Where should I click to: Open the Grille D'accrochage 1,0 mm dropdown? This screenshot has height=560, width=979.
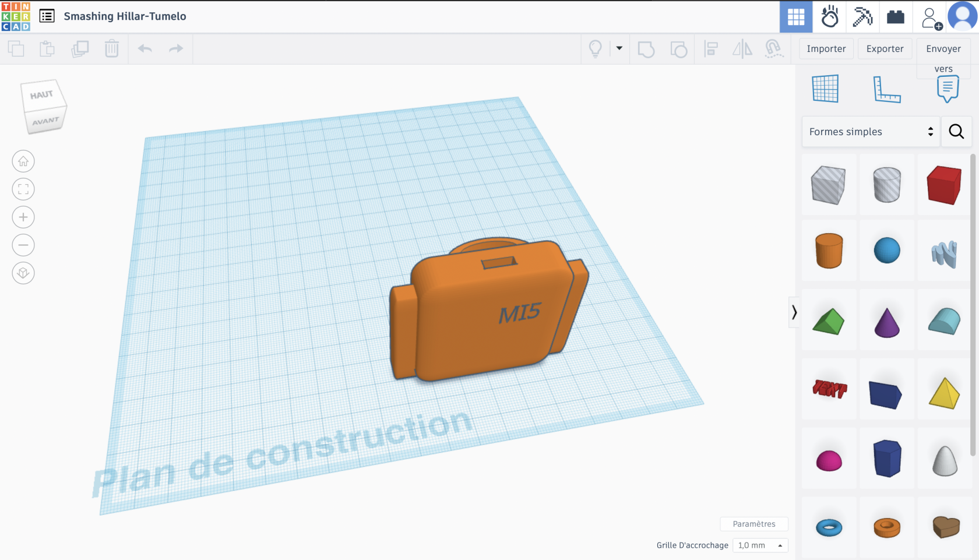click(x=760, y=545)
